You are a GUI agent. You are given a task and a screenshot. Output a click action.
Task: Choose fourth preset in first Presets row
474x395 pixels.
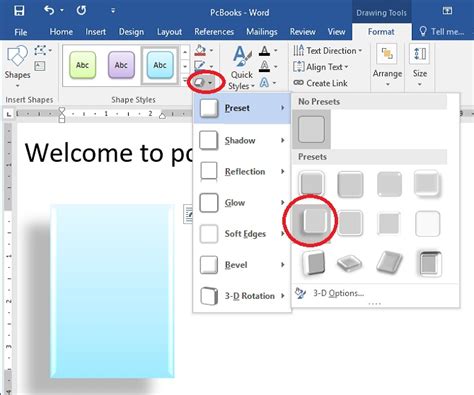click(428, 183)
